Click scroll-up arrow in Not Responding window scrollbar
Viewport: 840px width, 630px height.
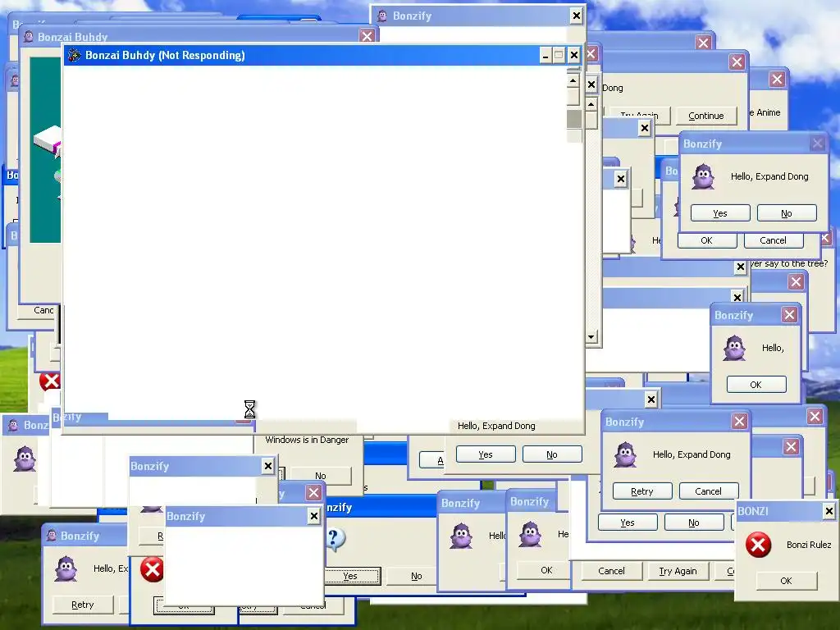[x=573, y=81]
